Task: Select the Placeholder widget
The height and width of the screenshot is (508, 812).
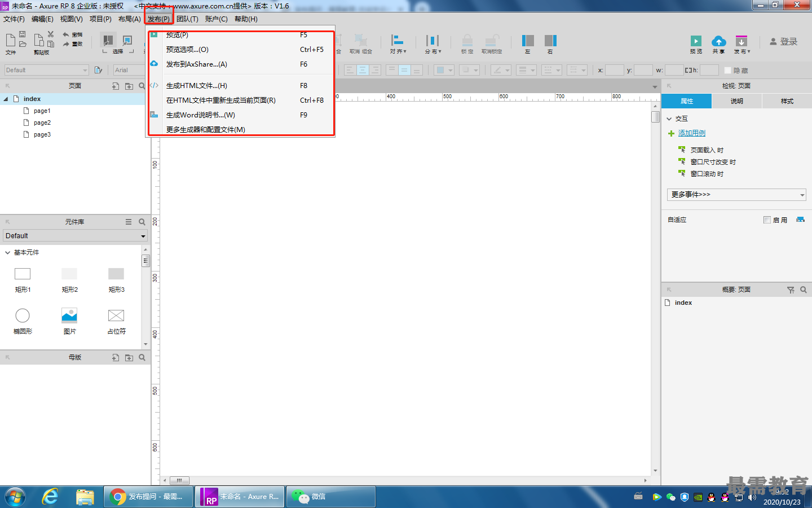Action: pos(116,320)
